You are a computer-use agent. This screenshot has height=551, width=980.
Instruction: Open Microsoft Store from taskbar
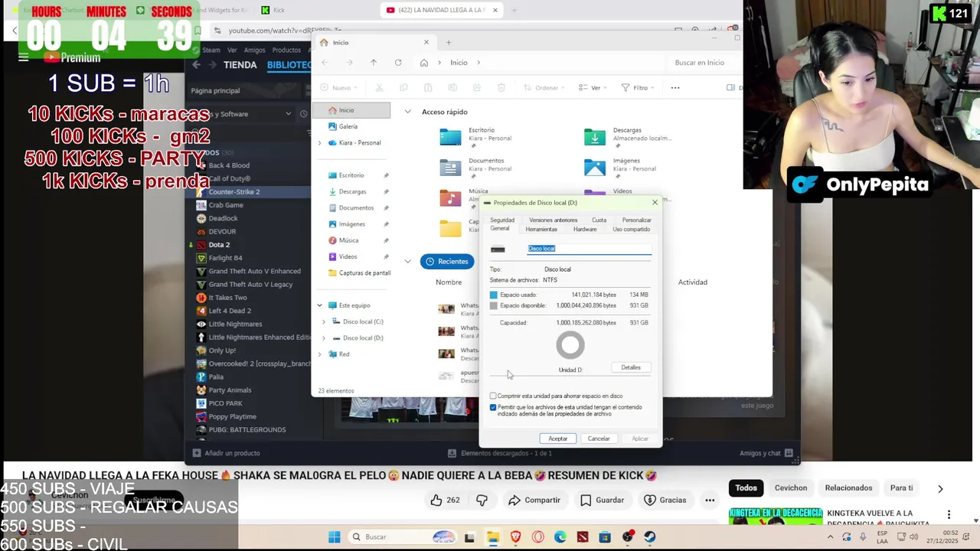click(605, 536)
